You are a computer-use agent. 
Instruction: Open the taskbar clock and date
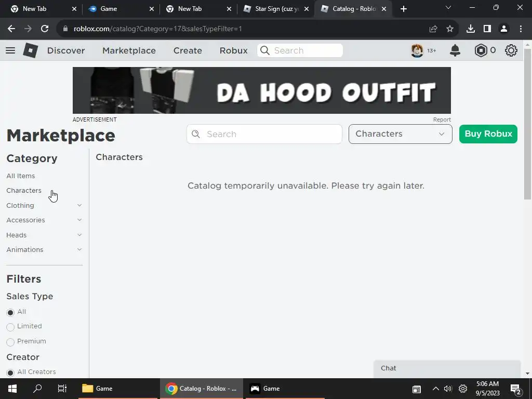pos(487,389)
